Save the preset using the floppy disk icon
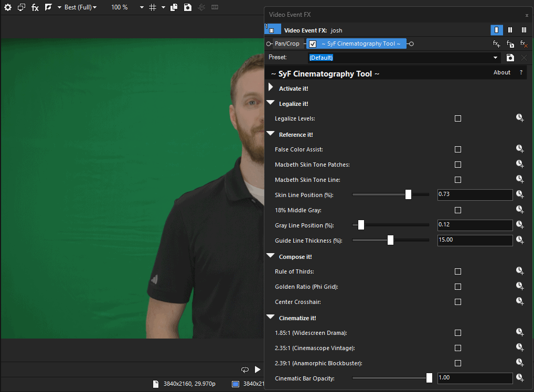This screenshot has width=534, height=392. pos(509,58)
